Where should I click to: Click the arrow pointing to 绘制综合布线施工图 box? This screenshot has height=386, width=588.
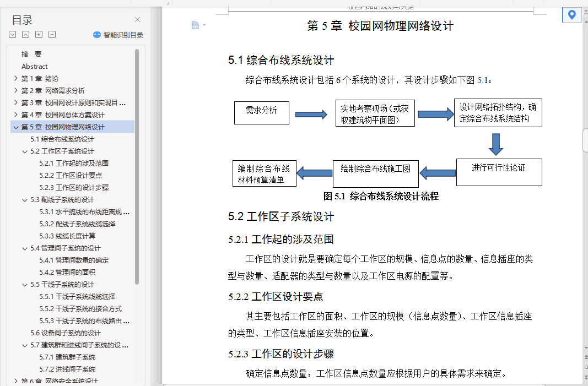pos(438,173)
